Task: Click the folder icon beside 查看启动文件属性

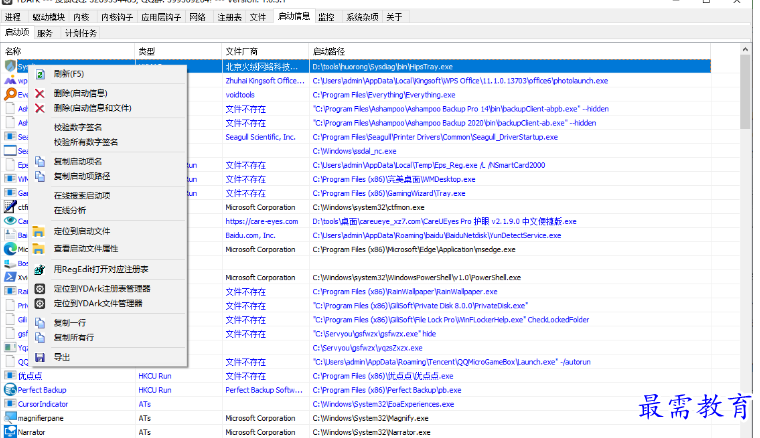Action: [x=39, y=249]
